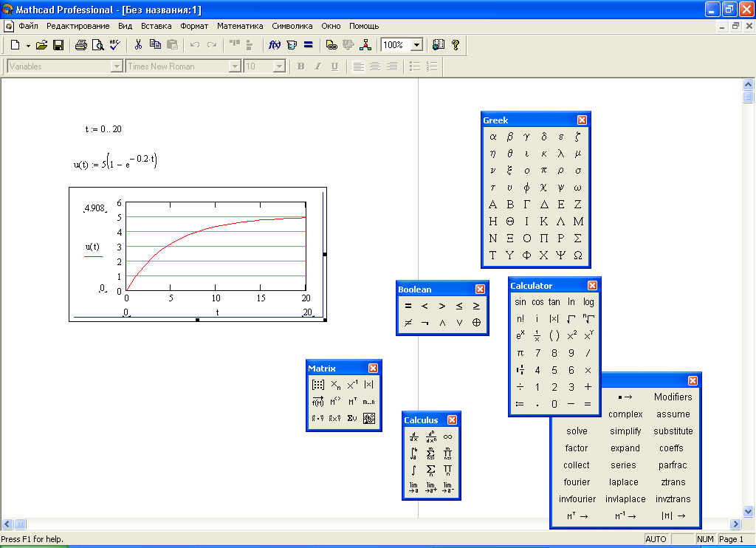Open Print Preview icon

(98, 45)
